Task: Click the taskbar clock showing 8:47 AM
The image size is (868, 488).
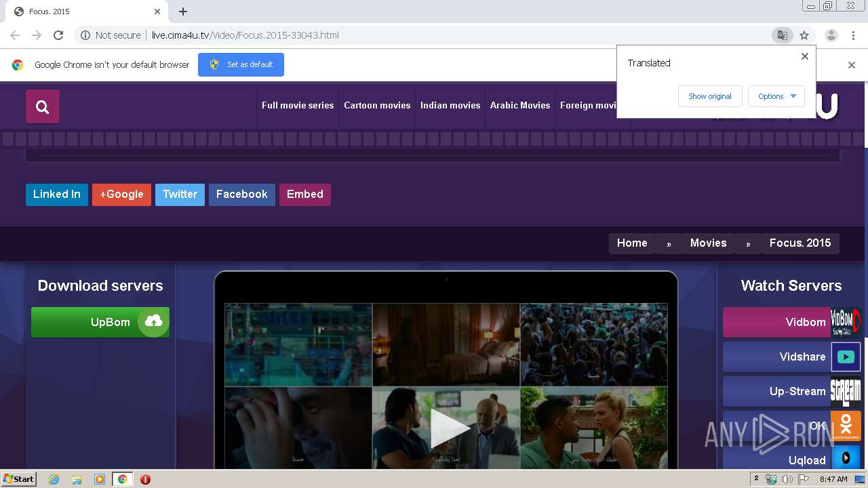Action: tap(833, 479)
